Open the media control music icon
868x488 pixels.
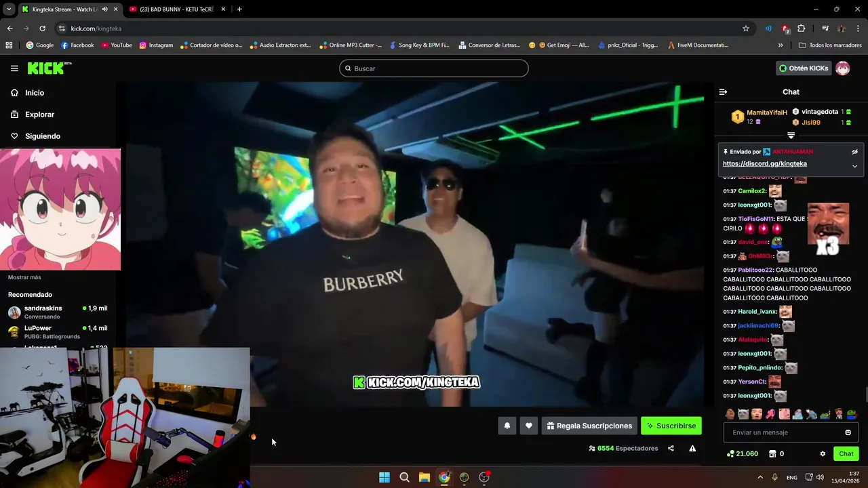click(825, 28)
